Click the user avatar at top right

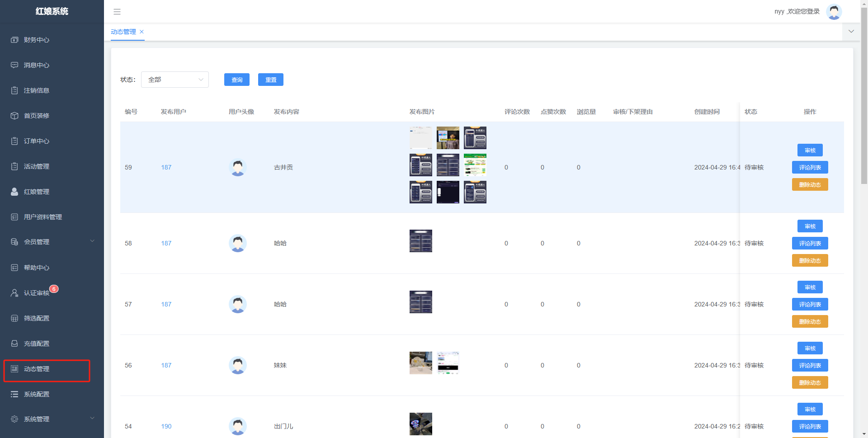[833, 12]
